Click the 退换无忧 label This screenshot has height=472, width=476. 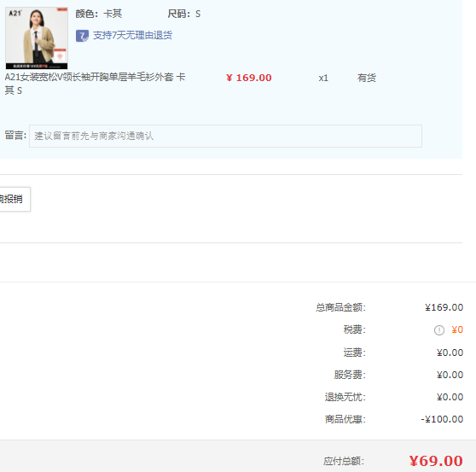point(345,397)
